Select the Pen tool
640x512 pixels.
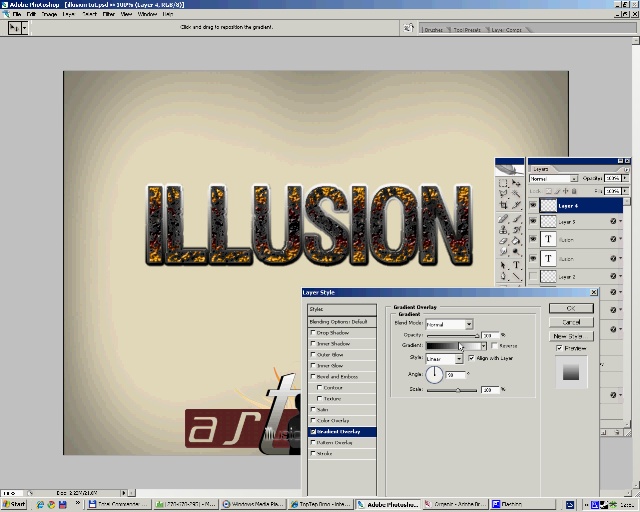click(x=503, y=276)
